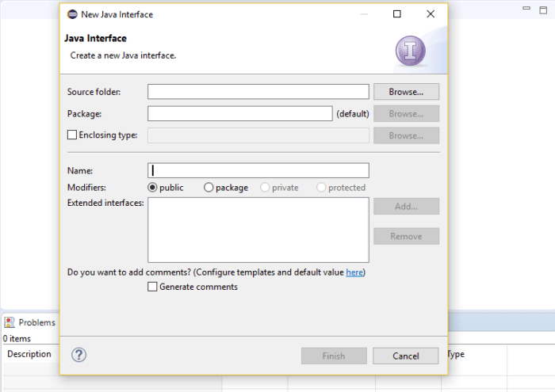Check the Generate comments option
Image resolution: width=555 pixels, height=392 pixels.
point(152,287)
